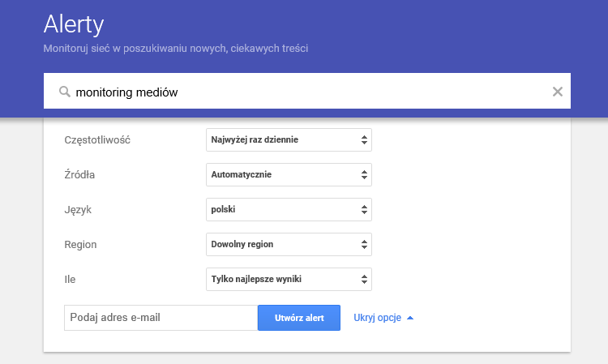The image size is (608, 364).
Task: Click the up-down arrows in the Ile selector
Action: click(x=364, y=280)
